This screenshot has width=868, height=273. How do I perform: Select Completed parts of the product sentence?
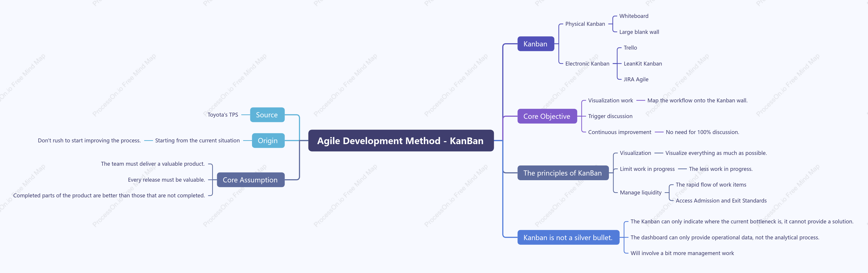(109, 196)
